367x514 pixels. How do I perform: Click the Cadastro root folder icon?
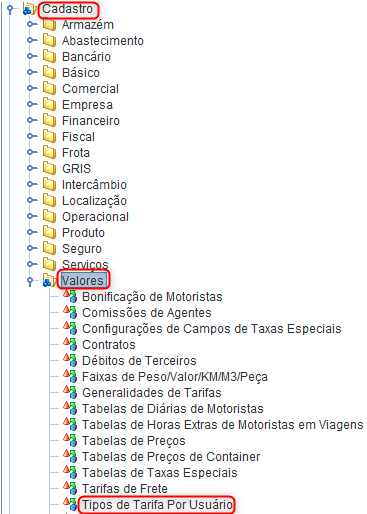coord(29,9)
